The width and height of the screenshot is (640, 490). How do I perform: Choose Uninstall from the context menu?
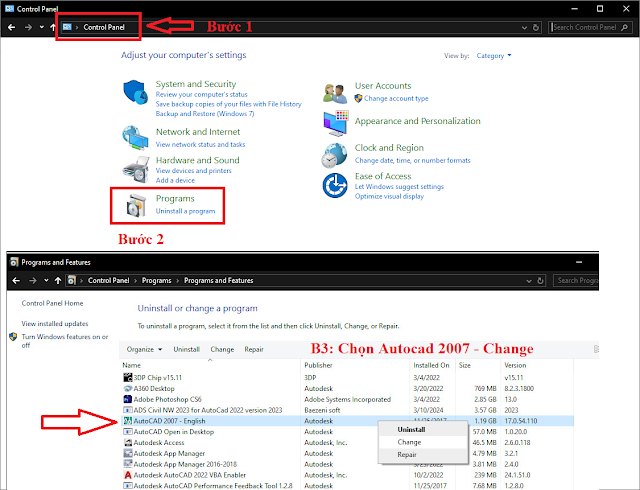click(x=423, y=430)
